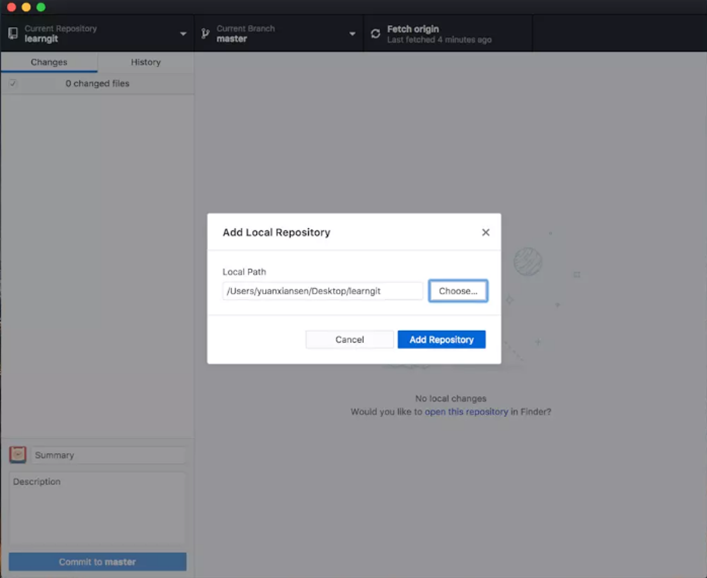
Task: Click the repository icon beside learngit
Action: pos(13,33)
